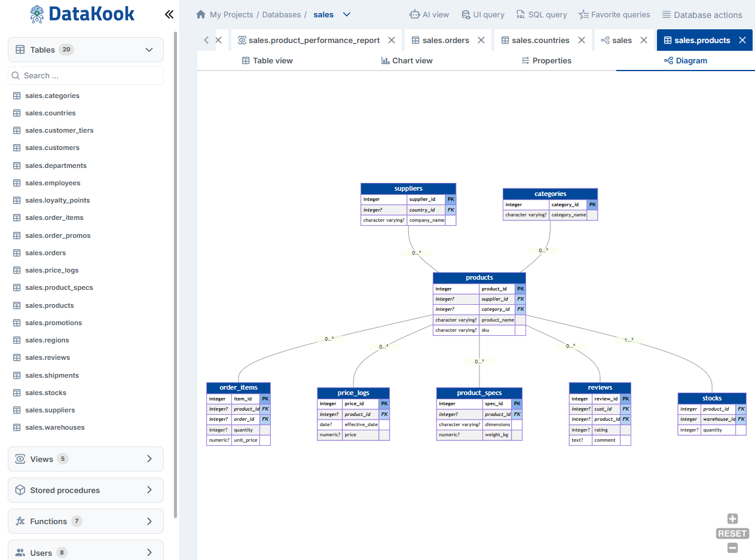
Task: Expand the Functions section
Action: coord(85,521)
